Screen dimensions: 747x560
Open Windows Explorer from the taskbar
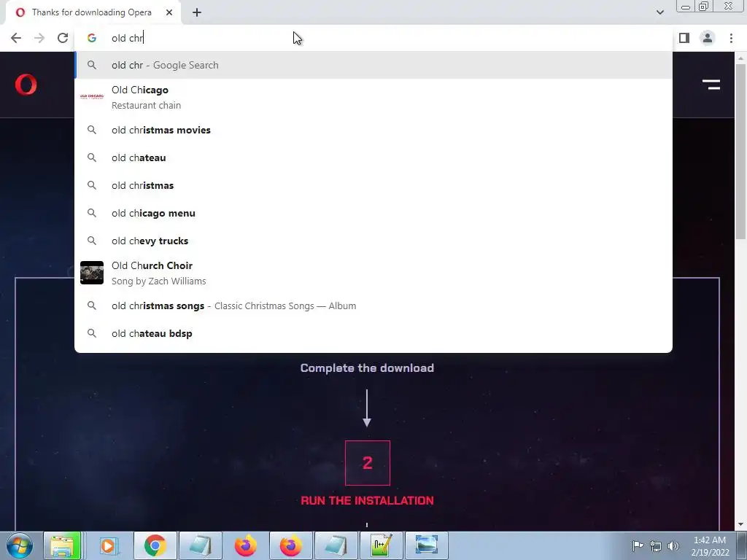click(63, 545)
